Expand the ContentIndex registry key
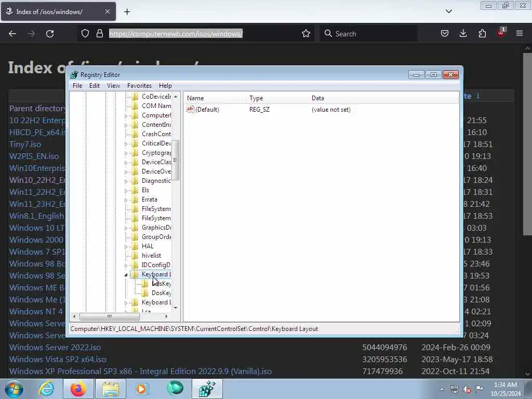532x399 pixels. tap(126, 125)
